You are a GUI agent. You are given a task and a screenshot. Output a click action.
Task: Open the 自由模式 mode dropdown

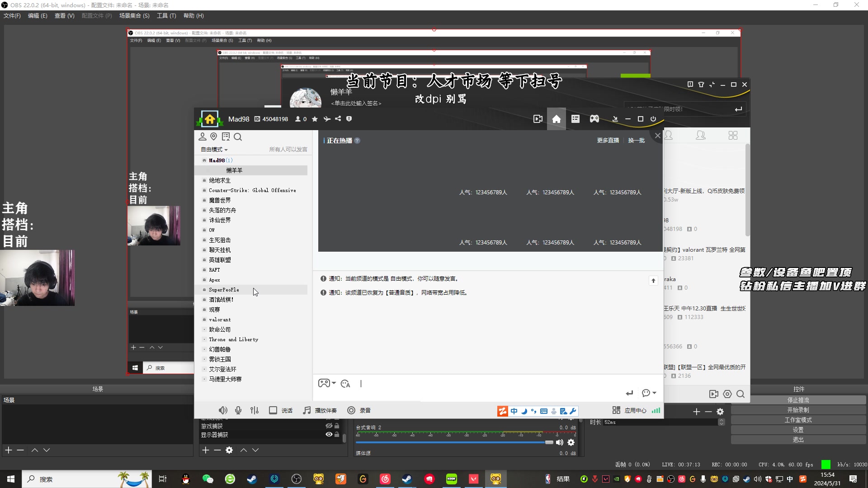click(214, 150)
